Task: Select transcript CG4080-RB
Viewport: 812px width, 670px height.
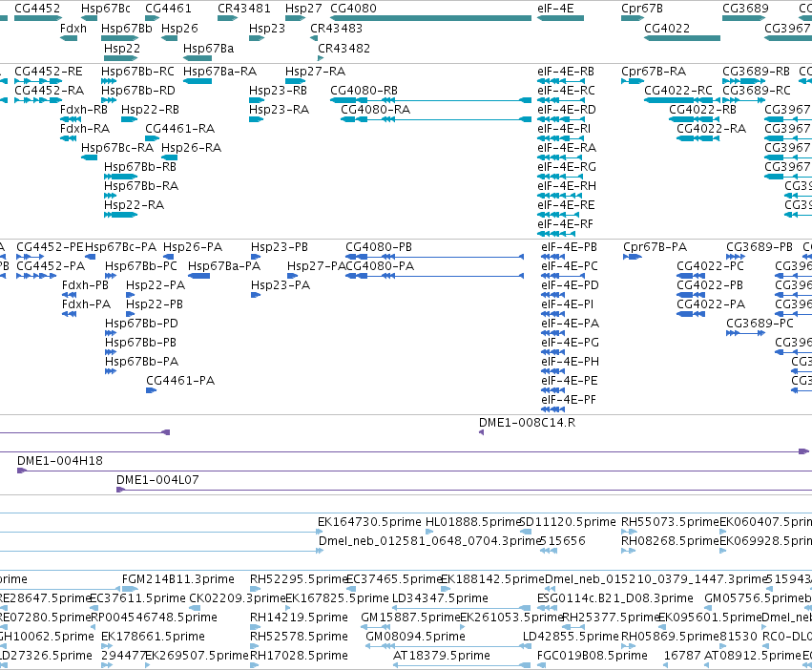Action: (x=364, y=90)
